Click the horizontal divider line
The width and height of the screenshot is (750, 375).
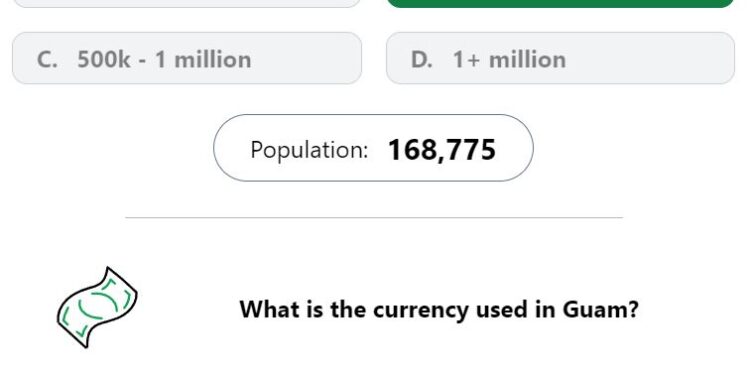[374, 218]
